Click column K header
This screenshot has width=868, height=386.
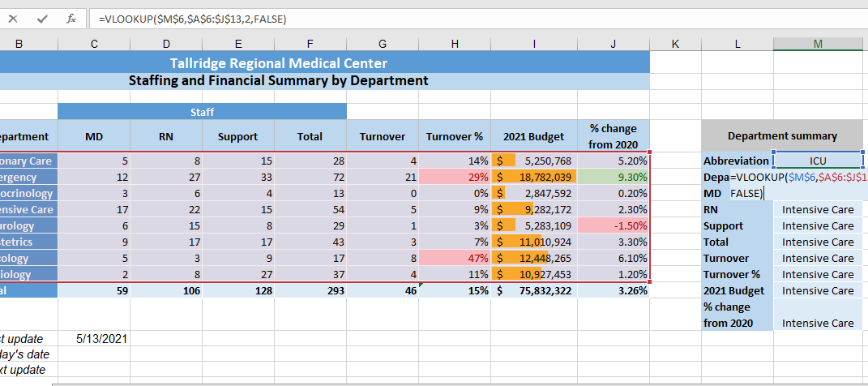click(x=675, y=44)
